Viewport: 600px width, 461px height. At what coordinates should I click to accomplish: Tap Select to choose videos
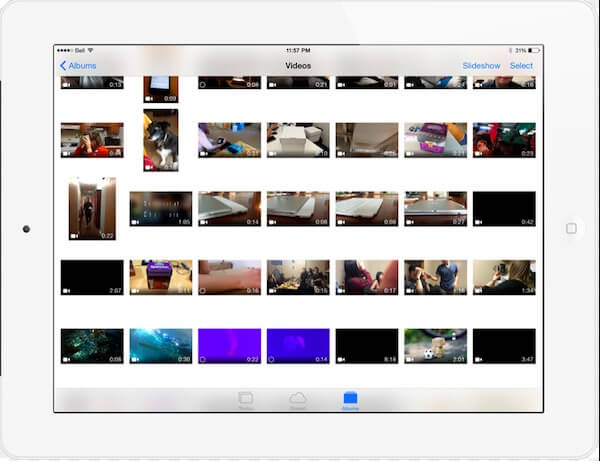click(x=521, y=66)
